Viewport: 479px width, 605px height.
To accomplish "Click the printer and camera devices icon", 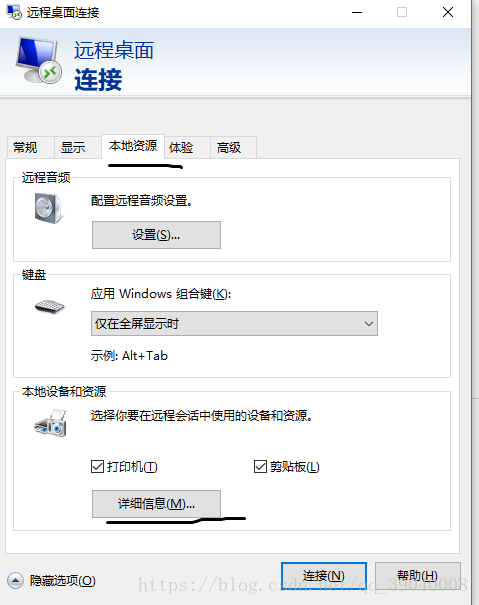I will click(x=50, y=423).
